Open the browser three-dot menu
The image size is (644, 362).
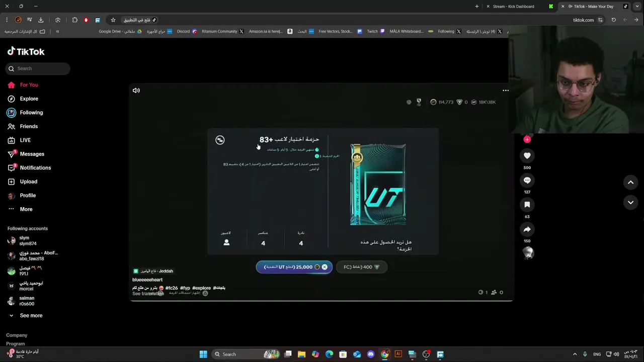pyautogui.click(x=7, y=20)
